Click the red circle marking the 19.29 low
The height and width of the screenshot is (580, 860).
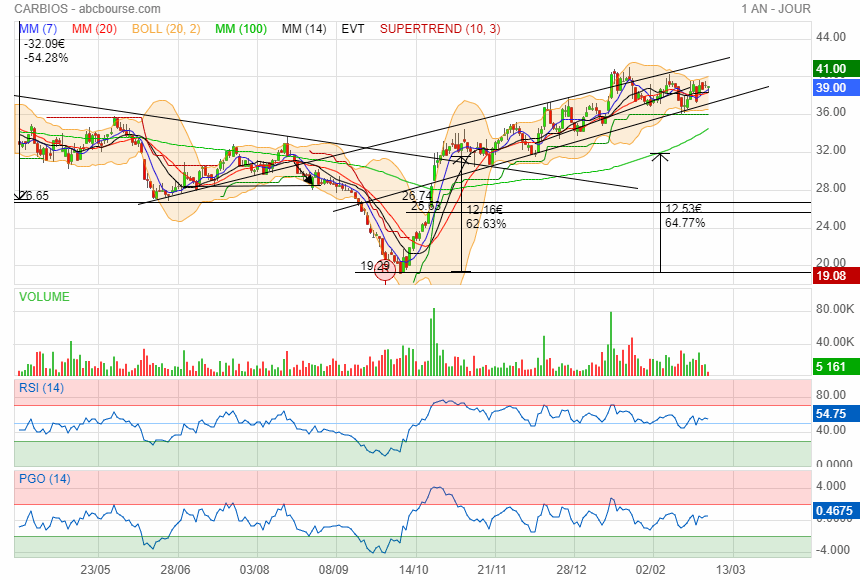[x=385, y=271]
